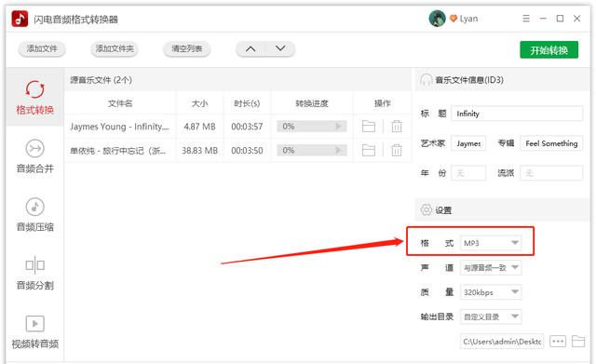Click the 大小 column header
596x364 pixels.
pyautogui.click(x=199, y=103)
